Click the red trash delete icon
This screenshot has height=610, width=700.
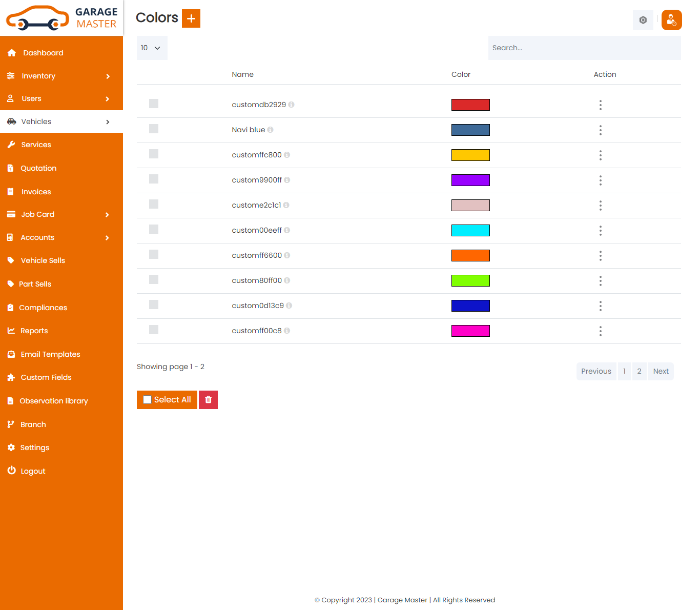[x=208, y=400]
